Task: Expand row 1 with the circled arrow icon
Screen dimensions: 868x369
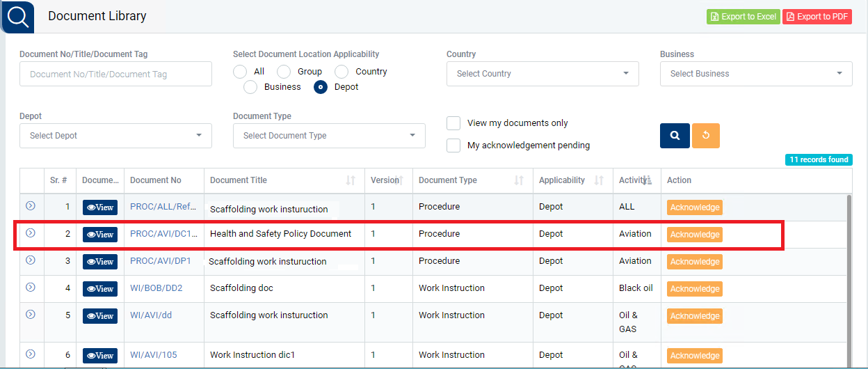Action: tap(31, 206)
